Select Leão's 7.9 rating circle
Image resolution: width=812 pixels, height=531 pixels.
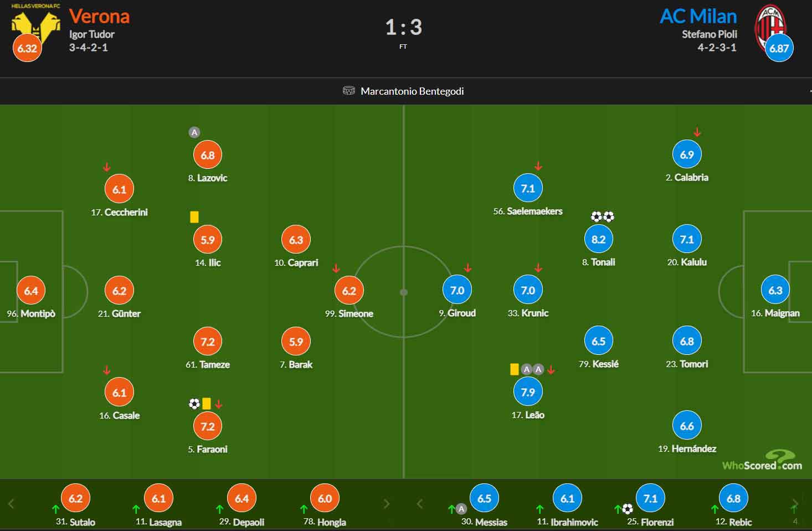[x=528, y=392]
